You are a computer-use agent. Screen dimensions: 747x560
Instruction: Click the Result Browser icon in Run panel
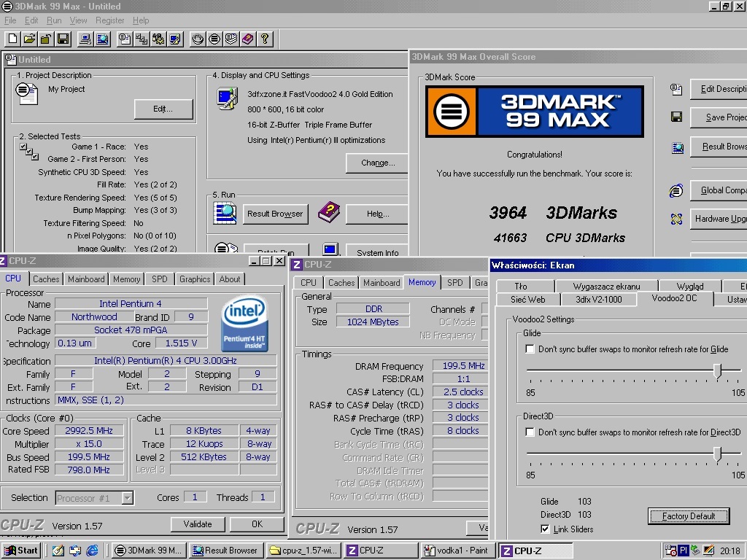click(225, 213)
